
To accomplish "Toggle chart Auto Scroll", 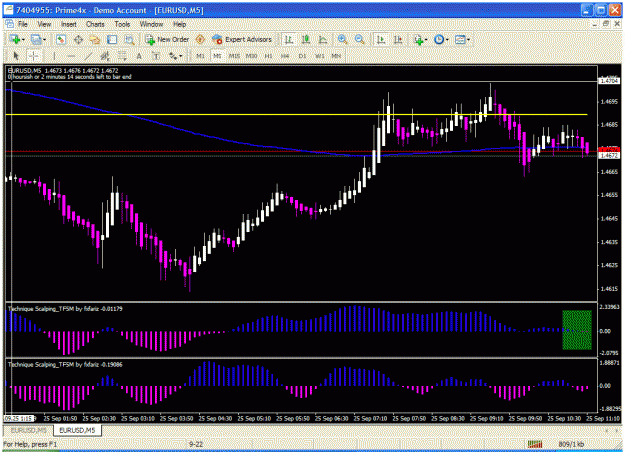I will [x=381, y=39].
